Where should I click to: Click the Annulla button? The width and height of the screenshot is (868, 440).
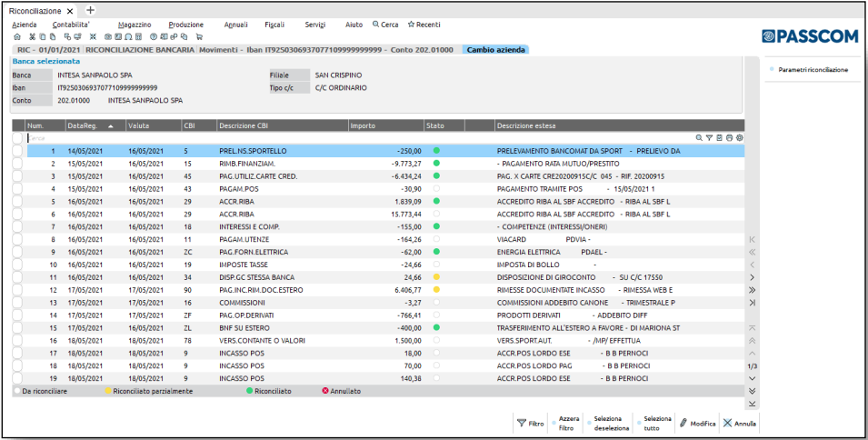(740, 424)
